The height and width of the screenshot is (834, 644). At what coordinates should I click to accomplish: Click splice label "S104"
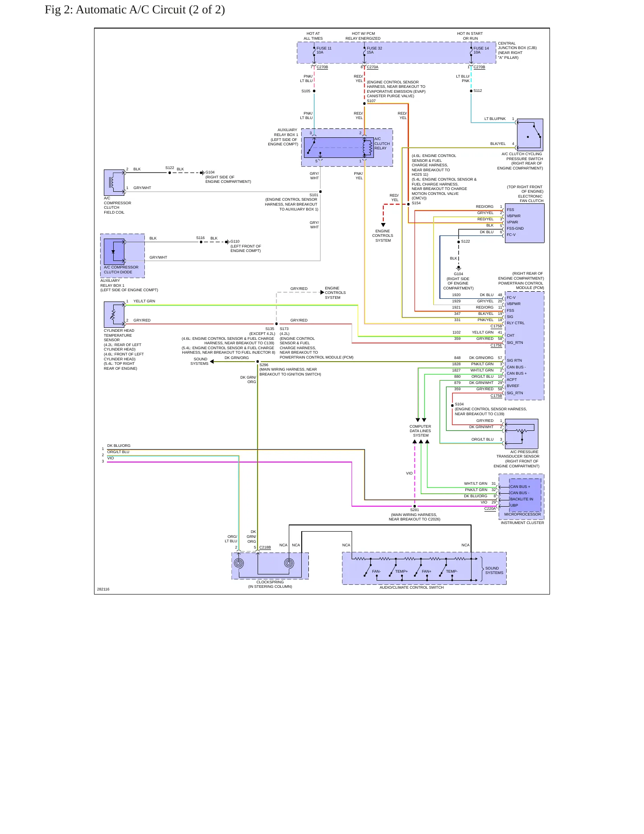coord(459,404)
